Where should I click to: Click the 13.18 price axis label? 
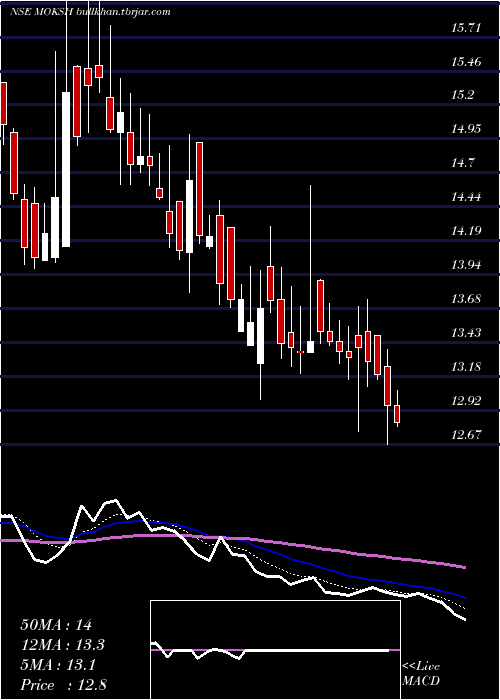click(x=466, y=367)
